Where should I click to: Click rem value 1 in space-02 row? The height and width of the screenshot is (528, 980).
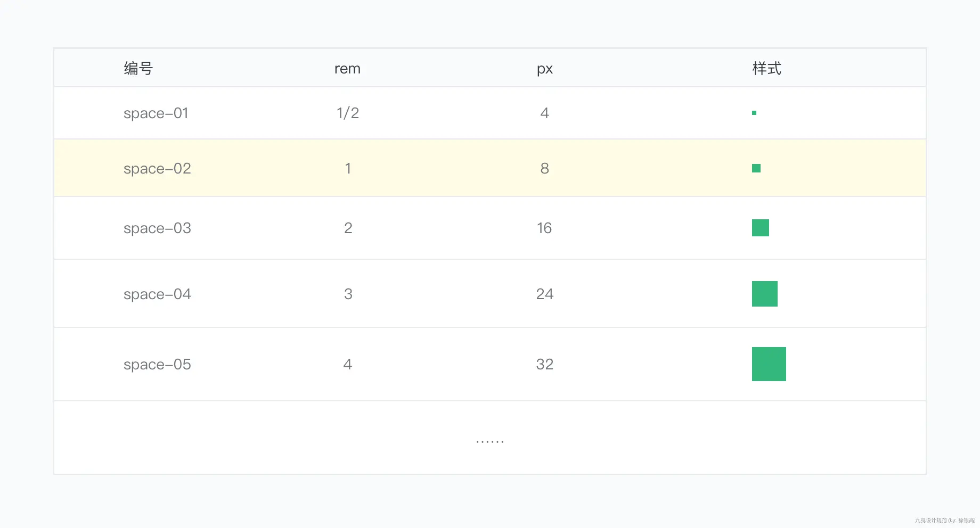[x=348, y=168]
